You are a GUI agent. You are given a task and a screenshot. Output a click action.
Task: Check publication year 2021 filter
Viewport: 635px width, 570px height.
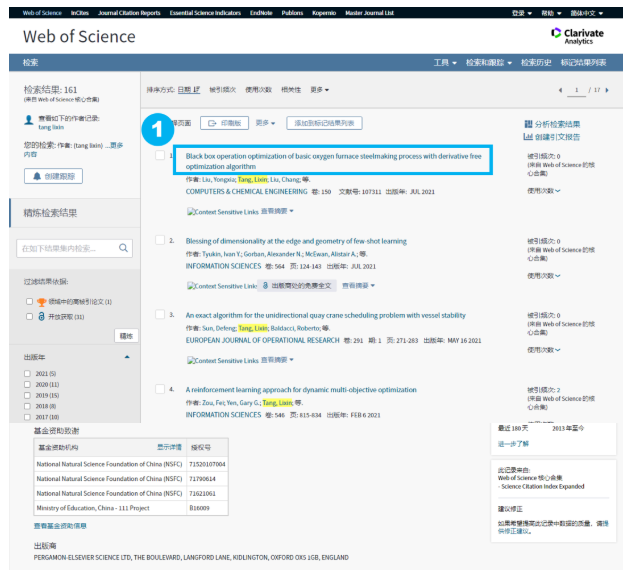tap(27, 374)
